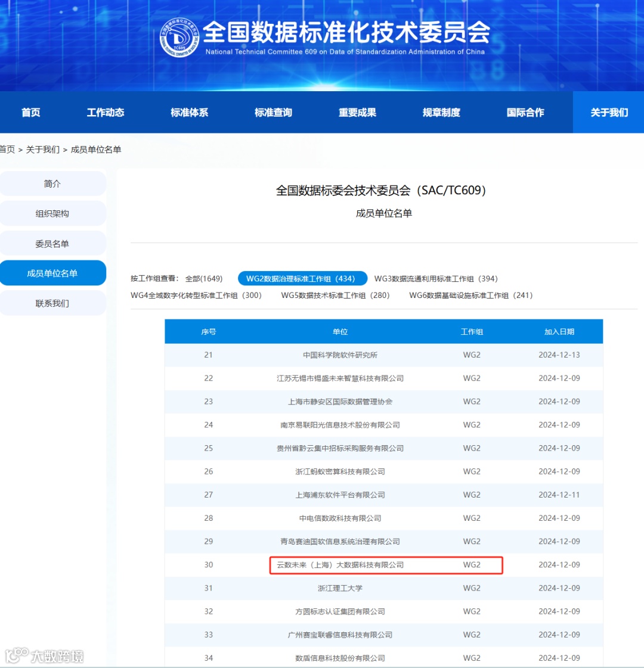Screen dimensions: 644x668
Task: Open the 重要成果 navigation menu item
Action: pos(357,113)
